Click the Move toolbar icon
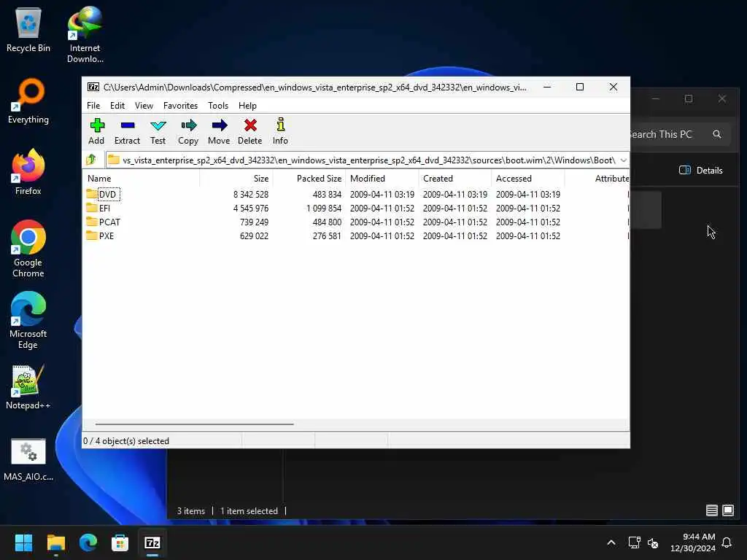The width and height of the screenshot is (747, 560). [219, 131]
